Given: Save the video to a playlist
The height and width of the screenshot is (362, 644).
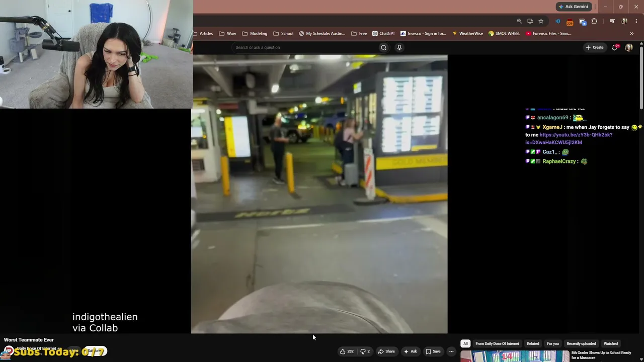Looking at the screenshot, I should [x=433, y=351].
